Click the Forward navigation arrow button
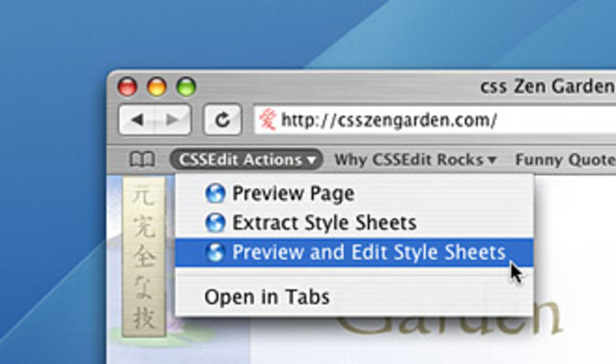The width and height of the screenshot is (616, 364). 172,120
